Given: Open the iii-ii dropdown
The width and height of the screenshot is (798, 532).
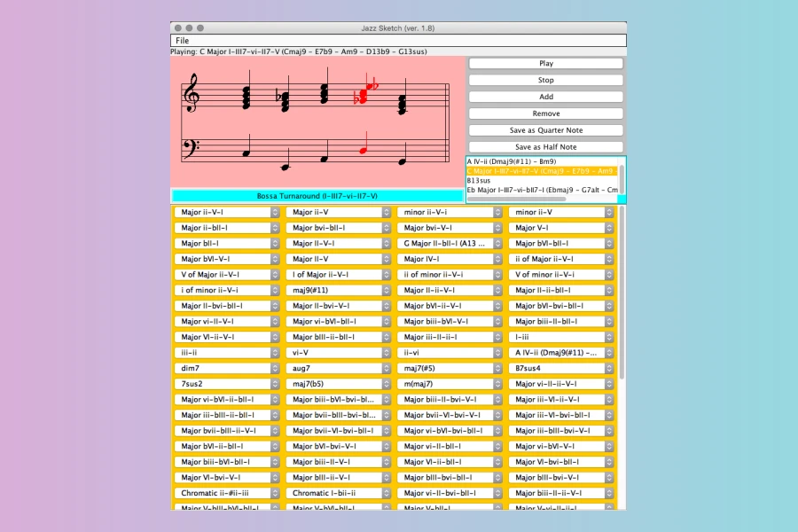Looking at the screenshot, I should coord(227,353).
